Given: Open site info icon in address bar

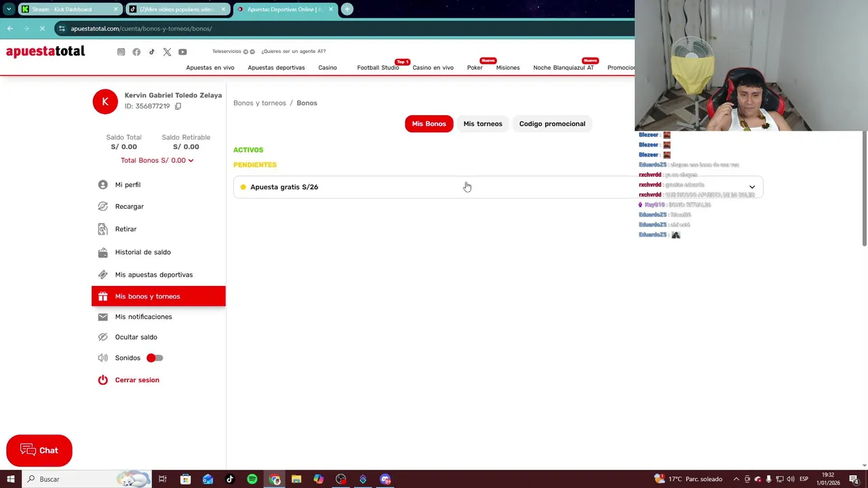Looking at the screenshot, I should click(62, 28).
